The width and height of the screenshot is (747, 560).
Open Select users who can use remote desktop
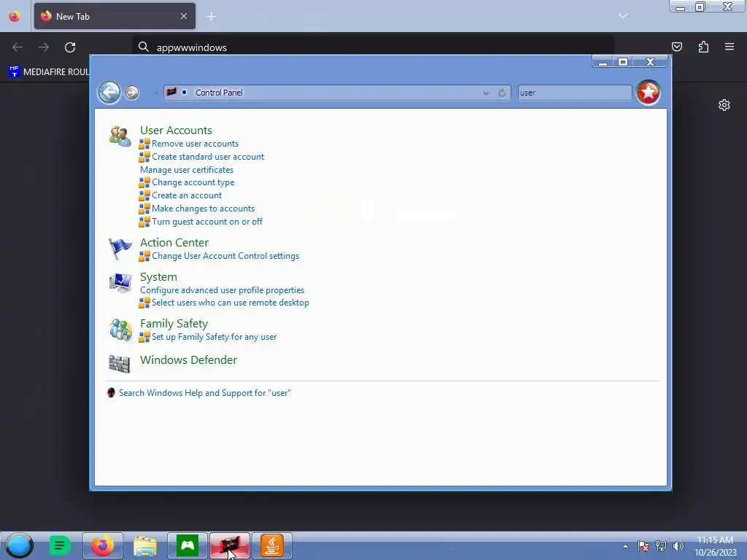(x=230, y=303)
